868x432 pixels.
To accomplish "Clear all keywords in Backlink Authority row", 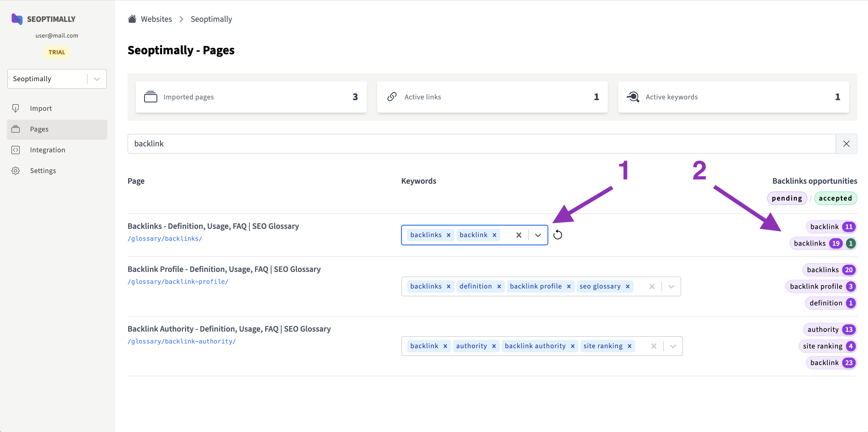I will coord(654,346).
